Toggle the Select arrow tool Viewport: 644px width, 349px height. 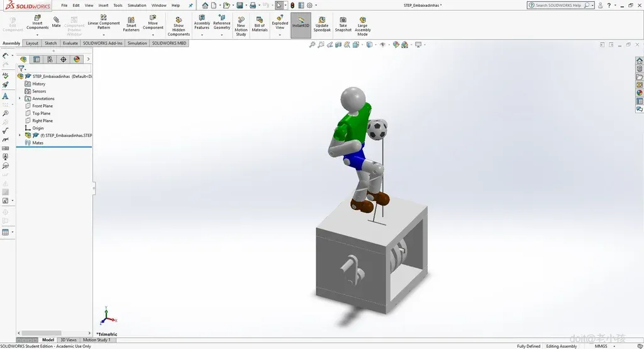click(x=279, y=5)
